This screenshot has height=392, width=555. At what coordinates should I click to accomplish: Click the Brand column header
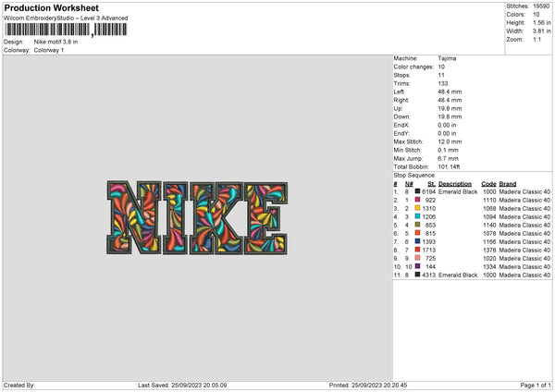pos(508,184)
